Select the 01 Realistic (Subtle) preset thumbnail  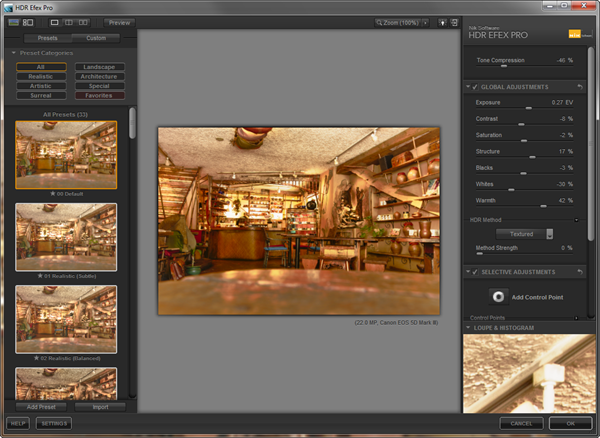coord(67,237)
